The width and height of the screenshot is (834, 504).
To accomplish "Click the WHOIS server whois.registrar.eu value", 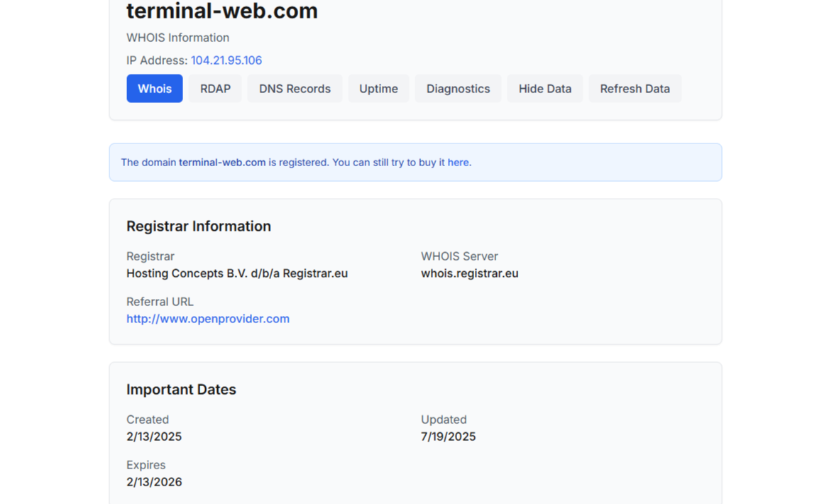I will [470, 273].
